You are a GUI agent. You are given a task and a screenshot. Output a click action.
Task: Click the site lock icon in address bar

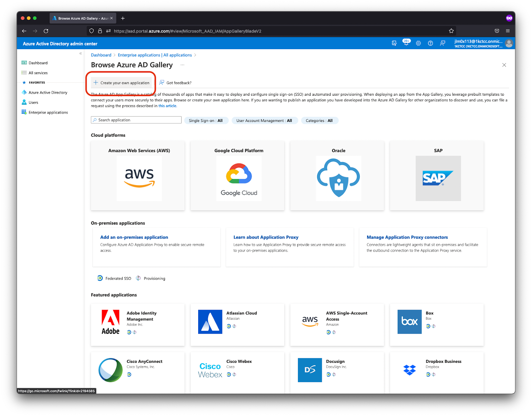(100, 31)
